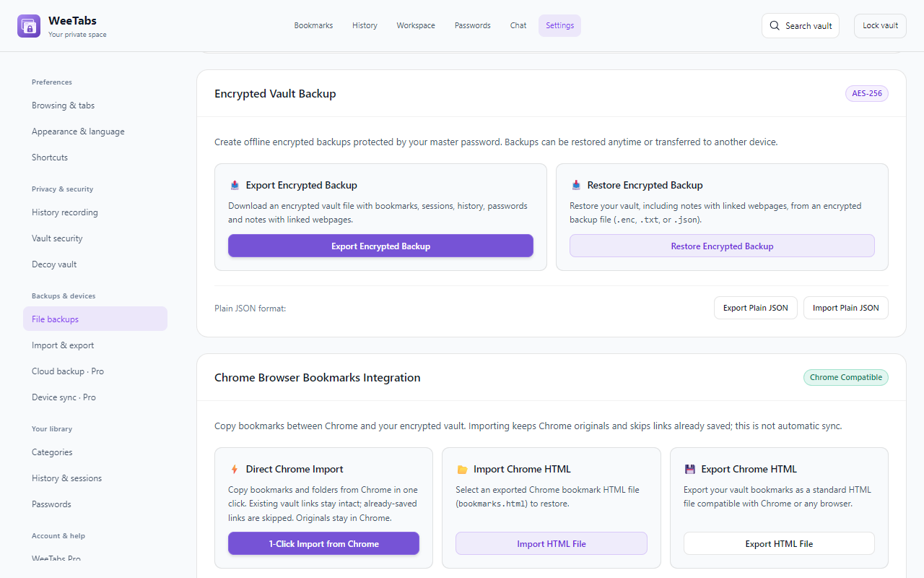
Task: Select Device sync · Pro
Action: [x=95, y=397]
